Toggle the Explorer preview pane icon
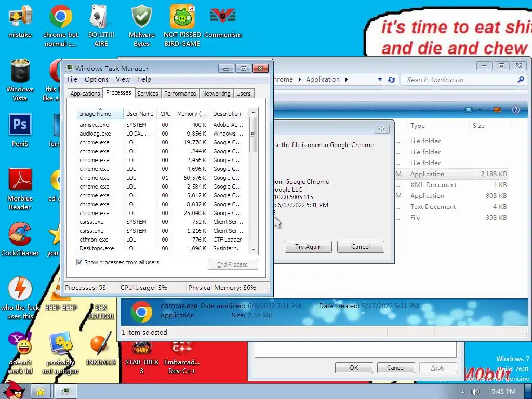Viewport: 532px width, 399px height. coord(497,110)
